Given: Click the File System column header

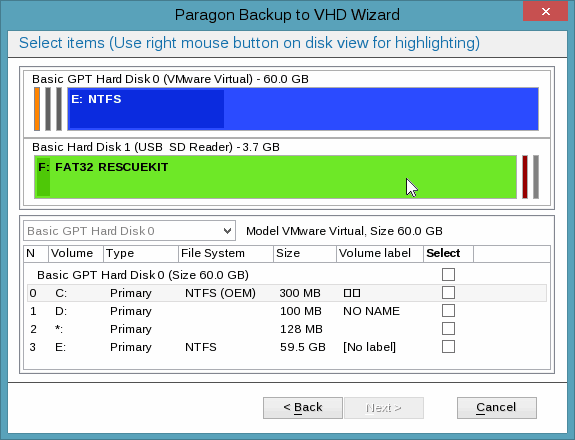Looking at the screenshot, I should [226, 253].
